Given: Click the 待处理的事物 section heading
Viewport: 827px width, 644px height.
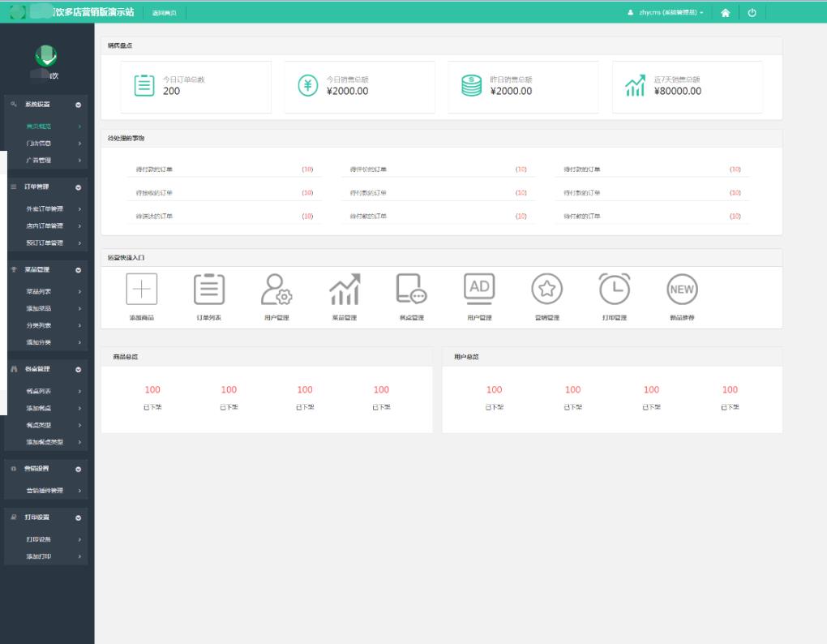Looking at the screenshot, I should [126, 138].
